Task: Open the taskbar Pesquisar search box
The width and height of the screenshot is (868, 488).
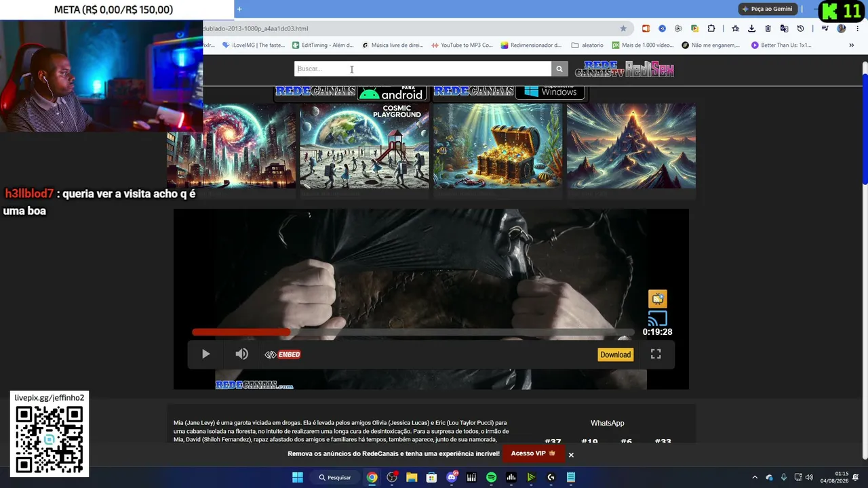Action: pyautogui.click(x=336, y=477)
